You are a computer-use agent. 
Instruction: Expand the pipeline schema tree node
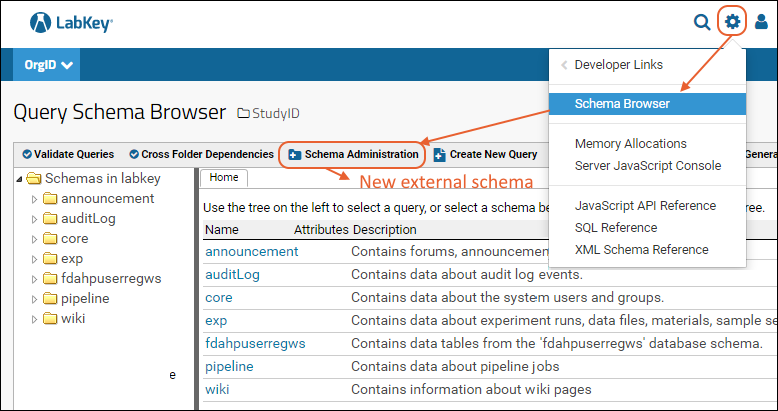pos(34,299)
